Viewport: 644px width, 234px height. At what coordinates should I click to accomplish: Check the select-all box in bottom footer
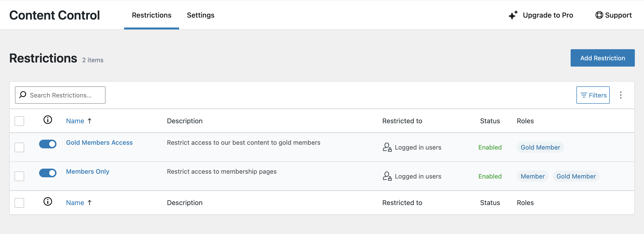[19, 203]
